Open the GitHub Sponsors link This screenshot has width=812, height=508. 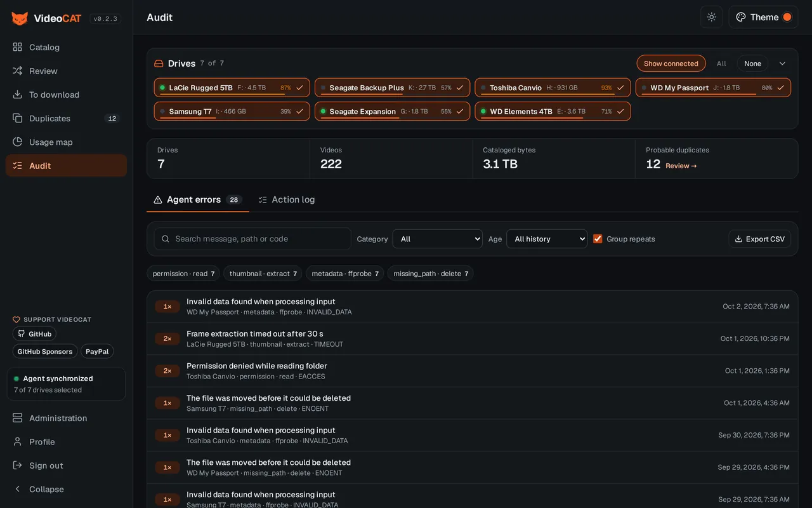pyautogui.click(x=44, y=351)
